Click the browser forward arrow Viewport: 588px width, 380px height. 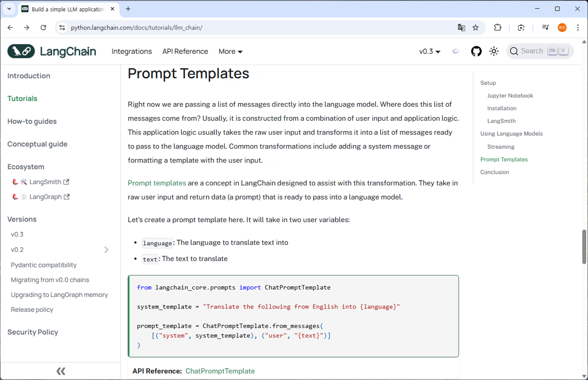[27, 28]
